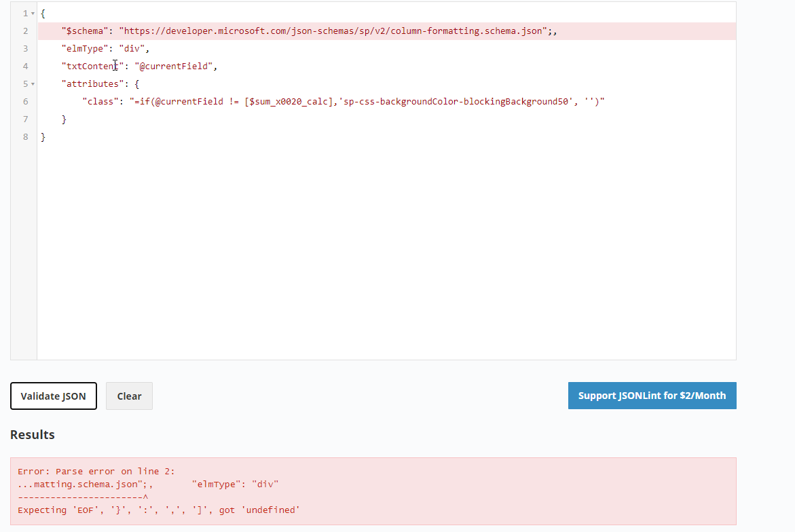Screen dimensions: 795x532
Task: Click the Validate JSON button
Action: (x=54, y=396)
